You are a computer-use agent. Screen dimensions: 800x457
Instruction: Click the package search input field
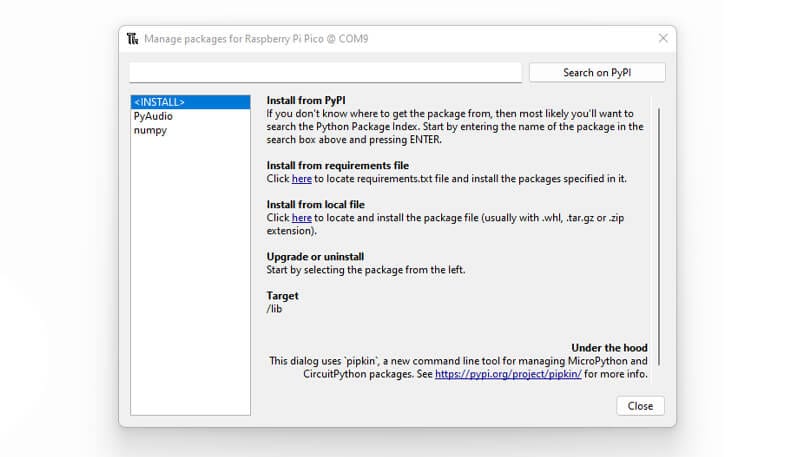coord(325,72)
